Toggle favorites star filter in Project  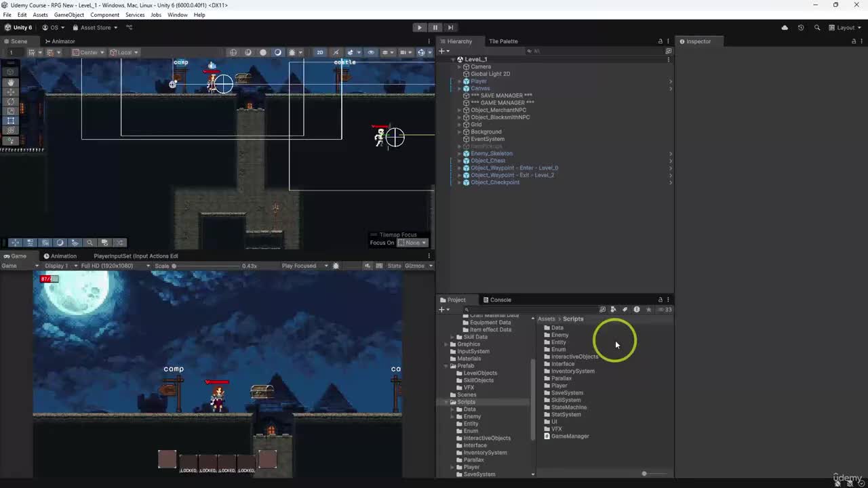pyautogui.click(x=648, y=310)
